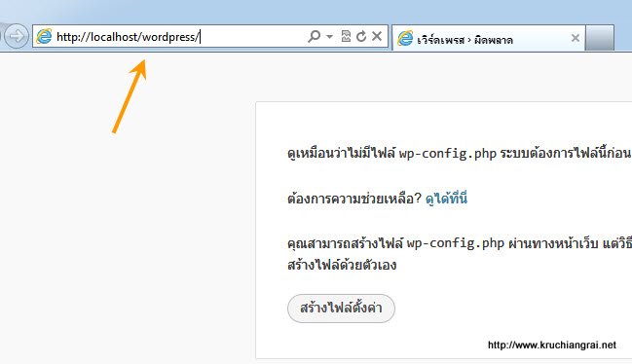Viewport: 632px width, 364px height.
Task: Click the text ต้องการความช่วยเหลือ?
Action: (x=354, y=199)
